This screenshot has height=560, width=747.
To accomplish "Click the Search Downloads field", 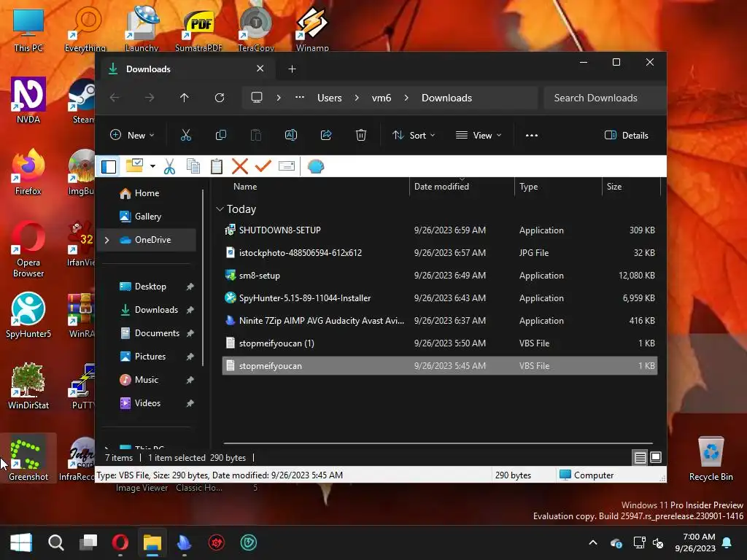I will coord(605,98).
